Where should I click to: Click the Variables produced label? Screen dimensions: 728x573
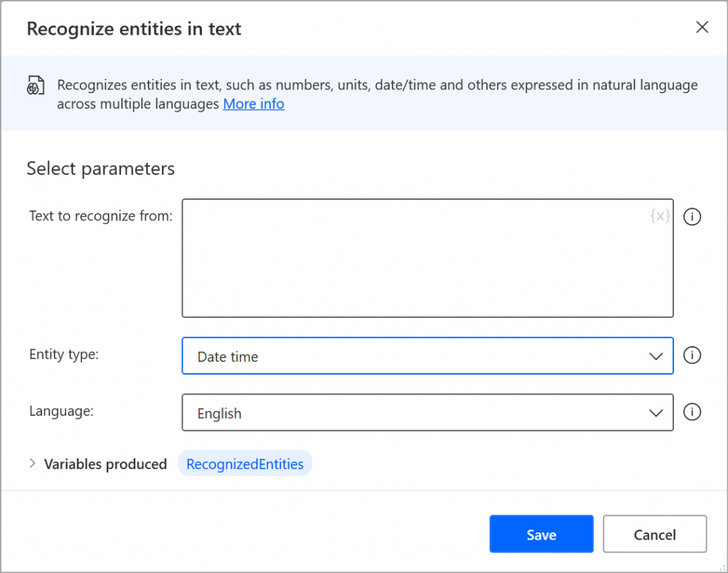tap(105, 464)
